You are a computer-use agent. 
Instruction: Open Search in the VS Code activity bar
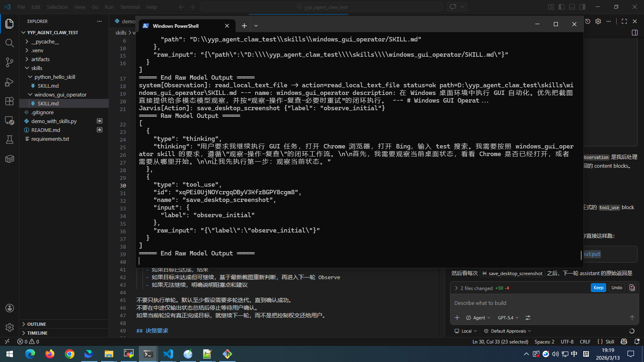[x=10, y=43]
